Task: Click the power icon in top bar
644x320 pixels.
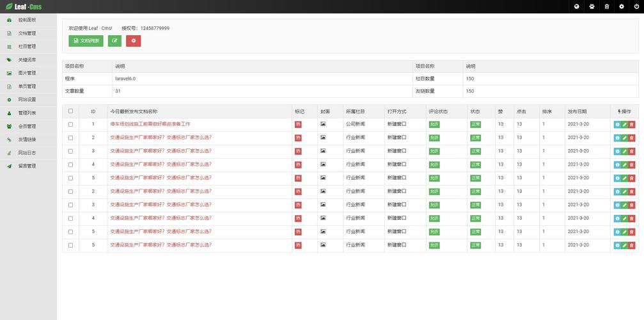Action: pos(636,6)
